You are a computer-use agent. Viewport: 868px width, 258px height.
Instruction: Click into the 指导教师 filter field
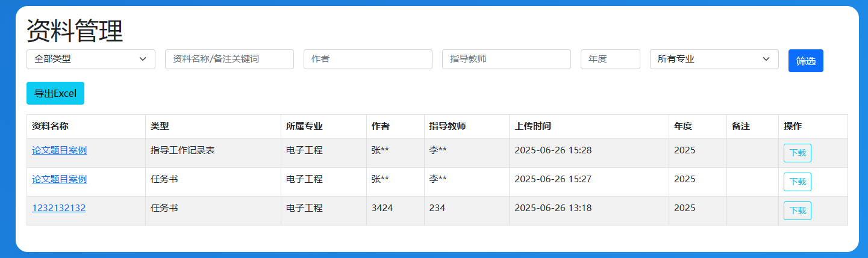(x=507, y=59)
